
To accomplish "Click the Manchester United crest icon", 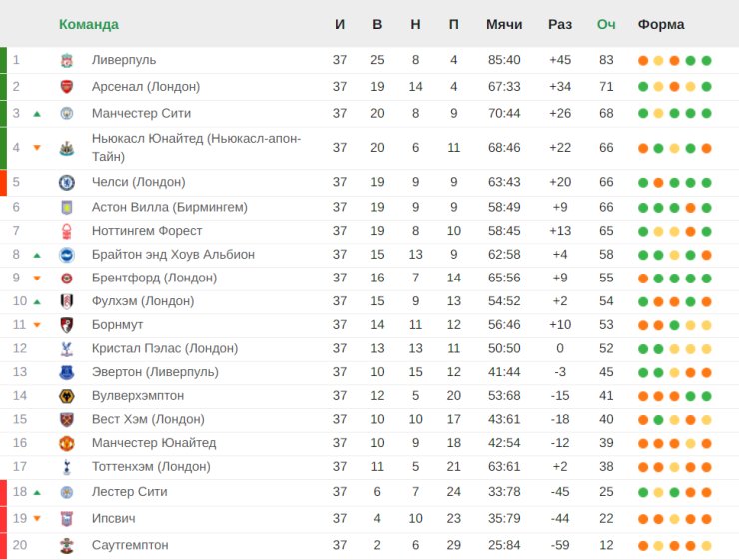I will pos(67,443).
